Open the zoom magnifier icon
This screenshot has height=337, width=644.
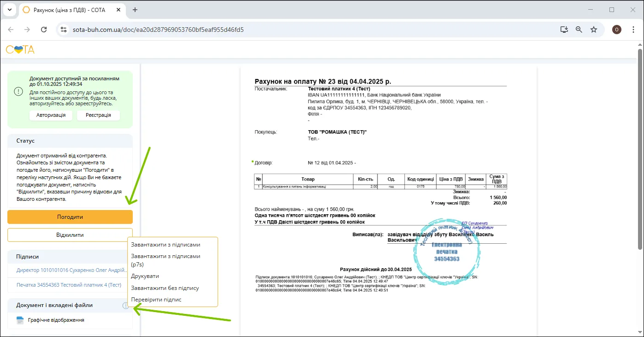(x=579, y=30)
